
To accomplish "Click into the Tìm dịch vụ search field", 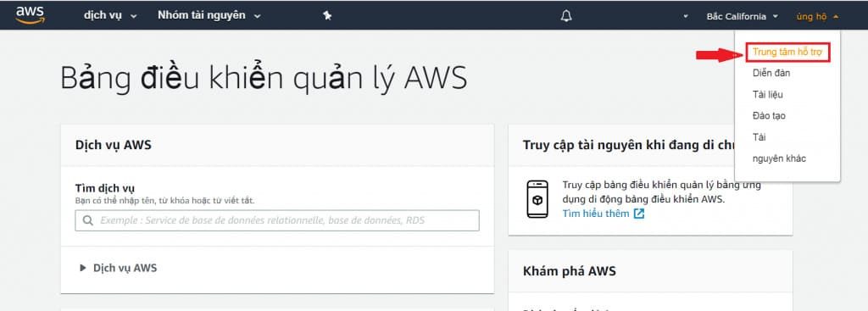I will pos(277,220).
